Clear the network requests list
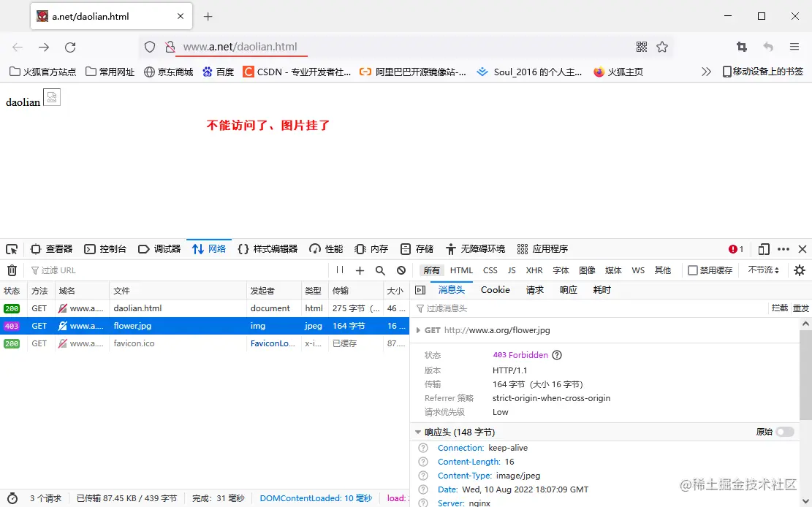The height and width of the screenshot is (507, 812). (x=12, y=270)
